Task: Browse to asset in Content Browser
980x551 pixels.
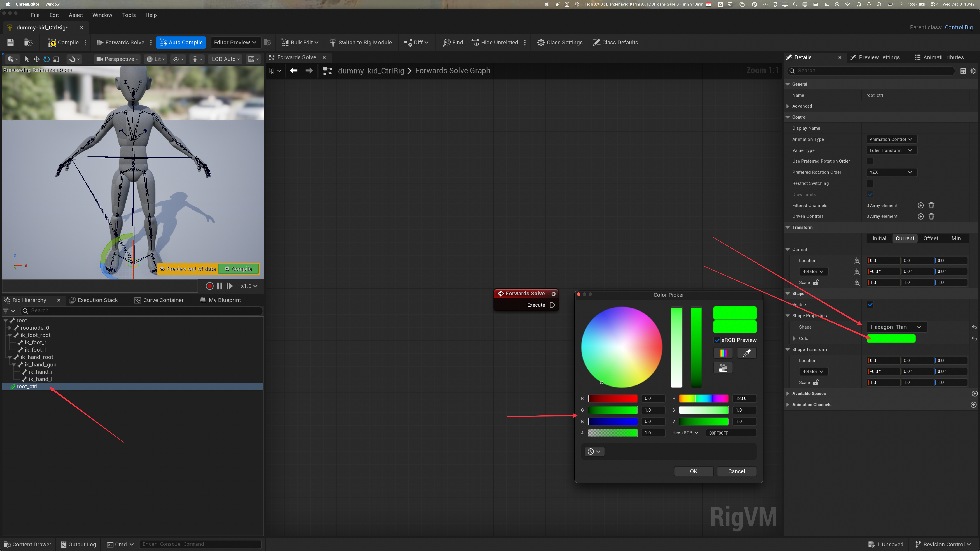Action: point(29,42)
